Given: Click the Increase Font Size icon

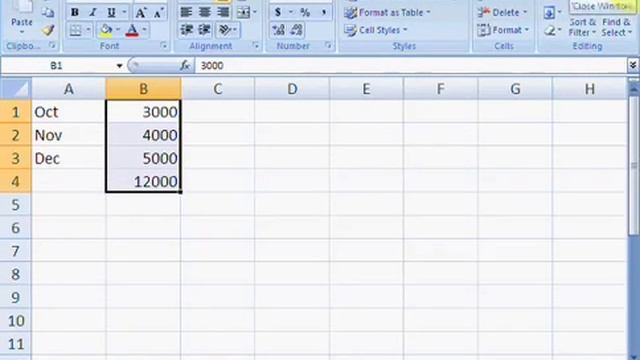Looking at the screenshot, I should click(x=141, y=13).
